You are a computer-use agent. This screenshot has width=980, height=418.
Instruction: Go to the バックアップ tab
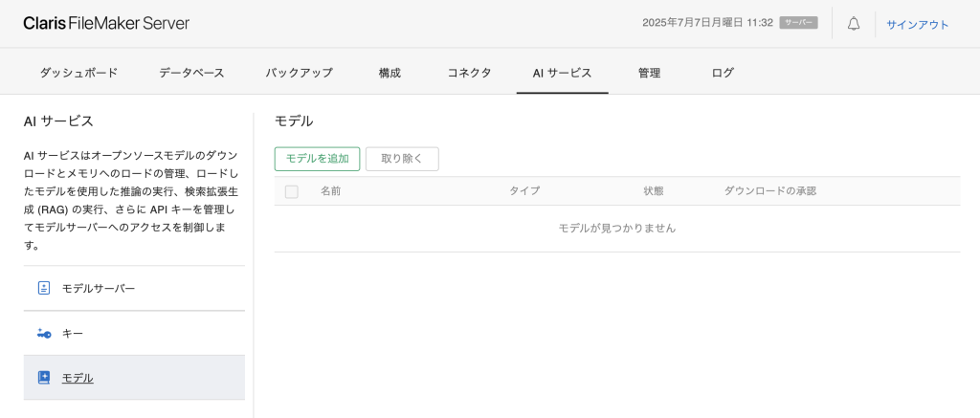(299, 73)
